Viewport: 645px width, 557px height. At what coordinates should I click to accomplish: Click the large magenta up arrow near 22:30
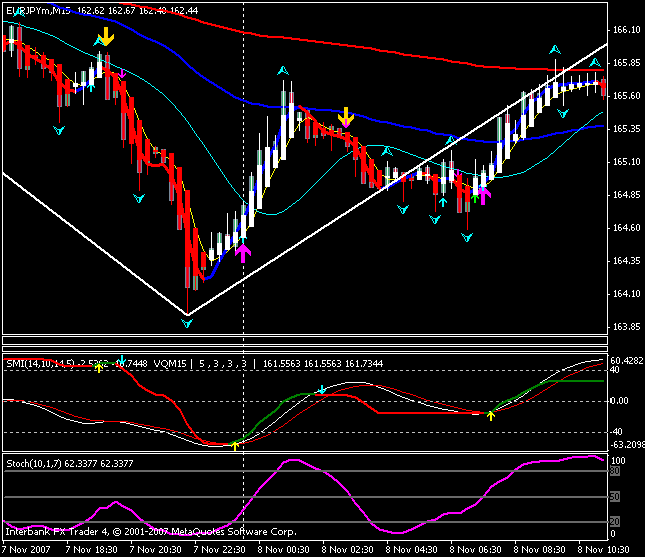click(243, 253)
